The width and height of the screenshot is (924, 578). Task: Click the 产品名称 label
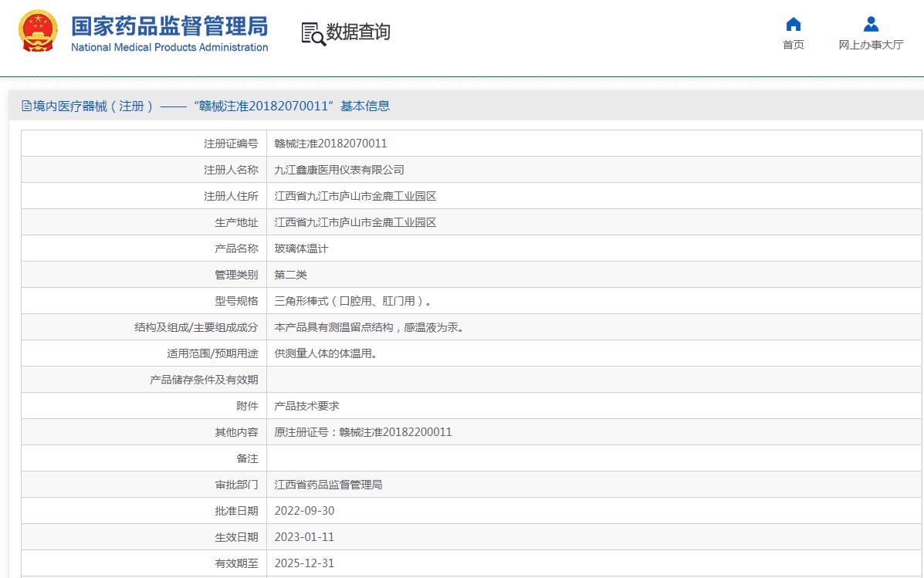[236, 248]
